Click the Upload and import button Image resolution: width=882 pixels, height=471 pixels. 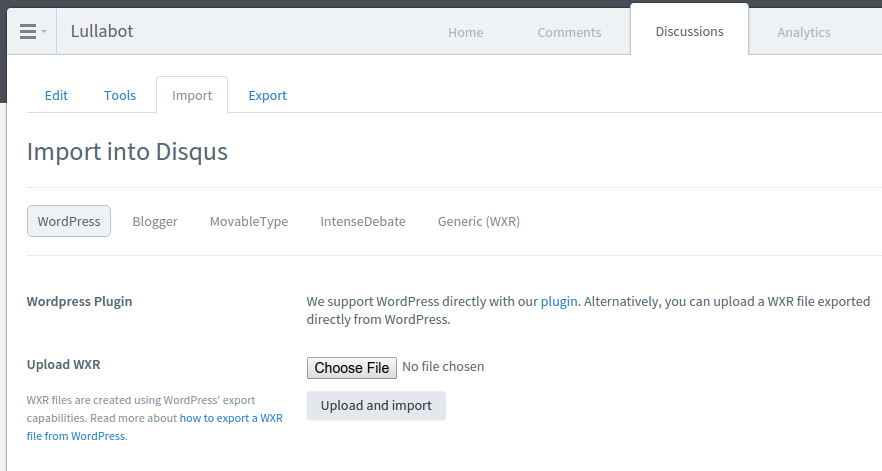click(376, 406)
